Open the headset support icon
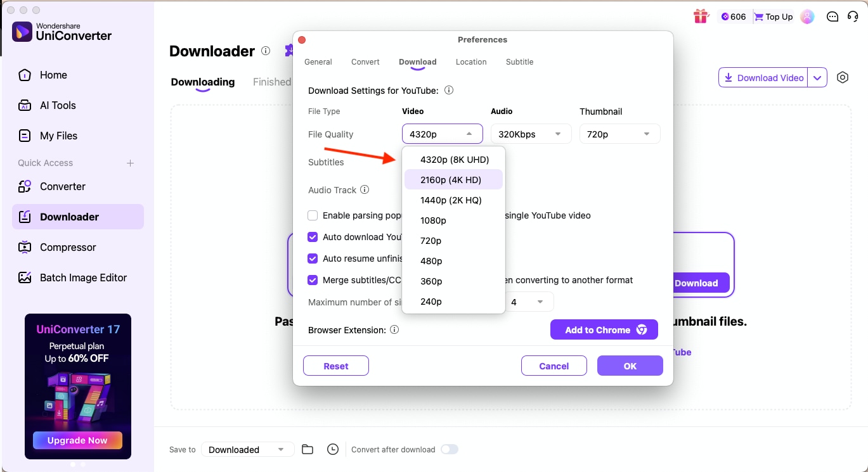Image resolution: width=868 pixels, height=472 pixels. pyautogui.click(x=853, y=16)
